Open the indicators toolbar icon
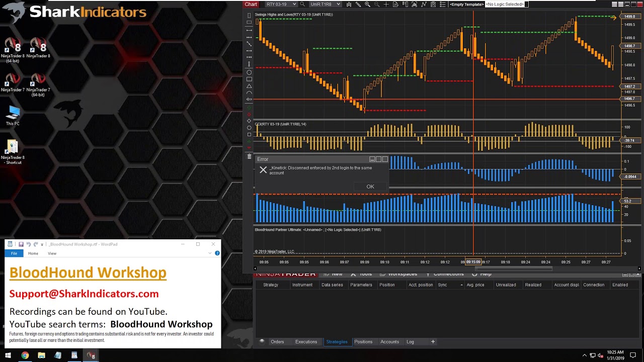The width and height of the screenshot is (644, 362). click(424, 4)
